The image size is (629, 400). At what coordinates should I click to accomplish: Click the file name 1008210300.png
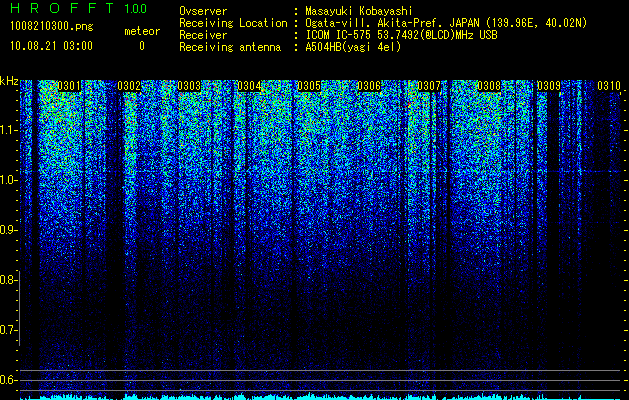[x=52, y=27]
